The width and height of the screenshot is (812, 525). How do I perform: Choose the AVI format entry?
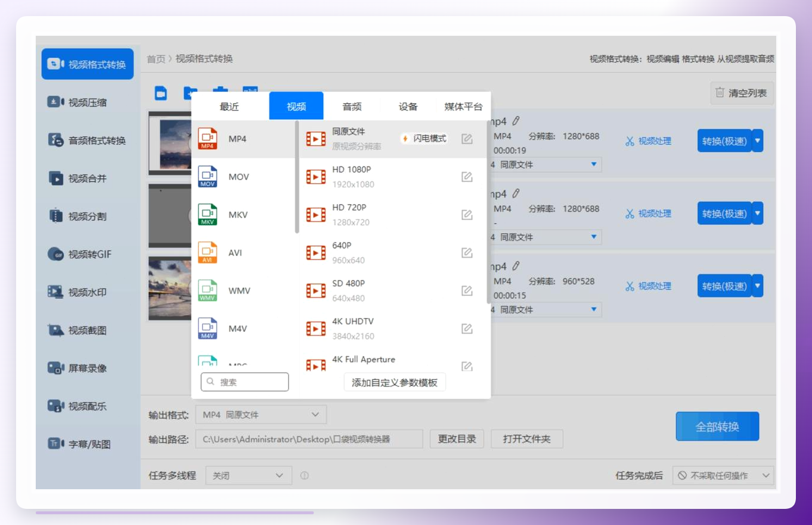[x=243, y=252]
